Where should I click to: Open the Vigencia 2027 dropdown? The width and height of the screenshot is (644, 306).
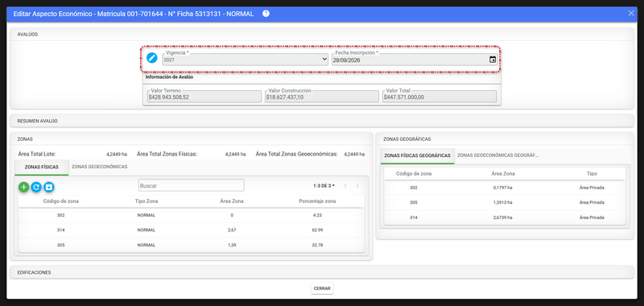click(246, 60)
